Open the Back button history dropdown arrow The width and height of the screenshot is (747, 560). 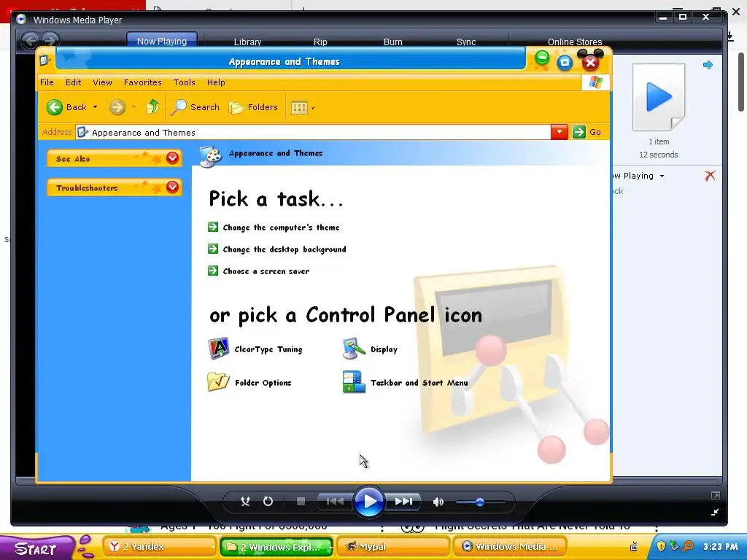96,107
